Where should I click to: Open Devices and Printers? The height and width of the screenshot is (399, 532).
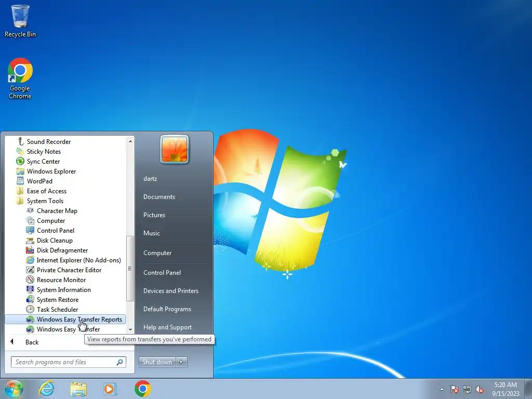pos(170,291)
